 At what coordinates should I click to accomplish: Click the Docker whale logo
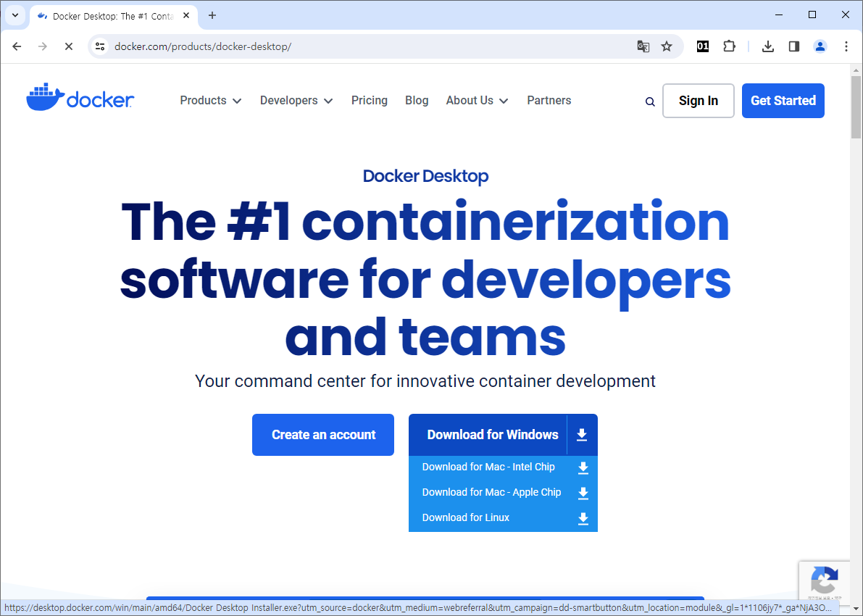80,97
